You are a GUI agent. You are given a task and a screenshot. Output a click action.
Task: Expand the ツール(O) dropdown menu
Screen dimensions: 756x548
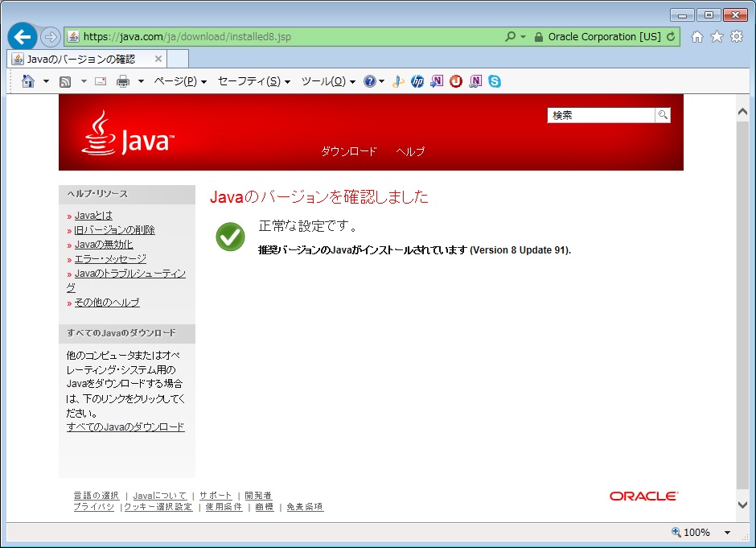pyautogui.click(x=328, y=81)
